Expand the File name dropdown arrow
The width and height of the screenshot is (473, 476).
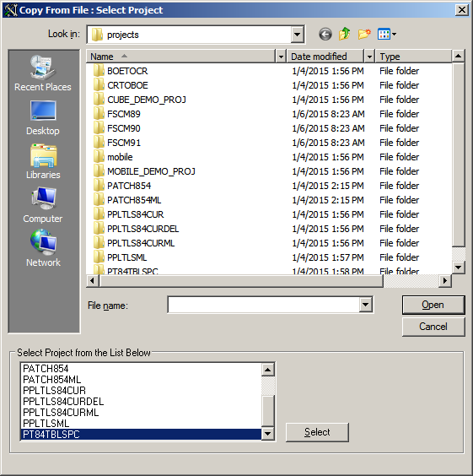click(365, 305)
